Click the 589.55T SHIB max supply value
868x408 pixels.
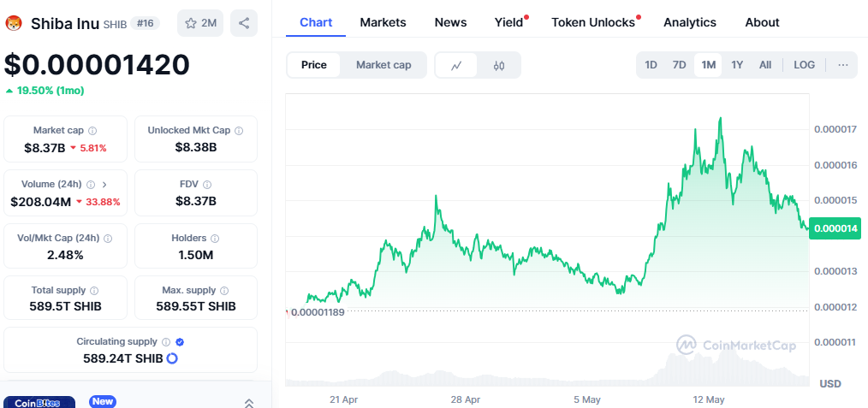click(196, 306)
